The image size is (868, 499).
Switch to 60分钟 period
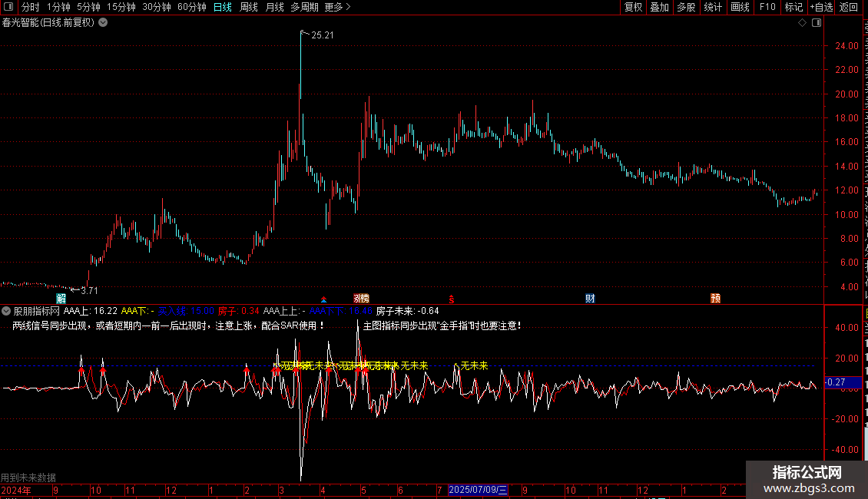click(x=192, y=7)
